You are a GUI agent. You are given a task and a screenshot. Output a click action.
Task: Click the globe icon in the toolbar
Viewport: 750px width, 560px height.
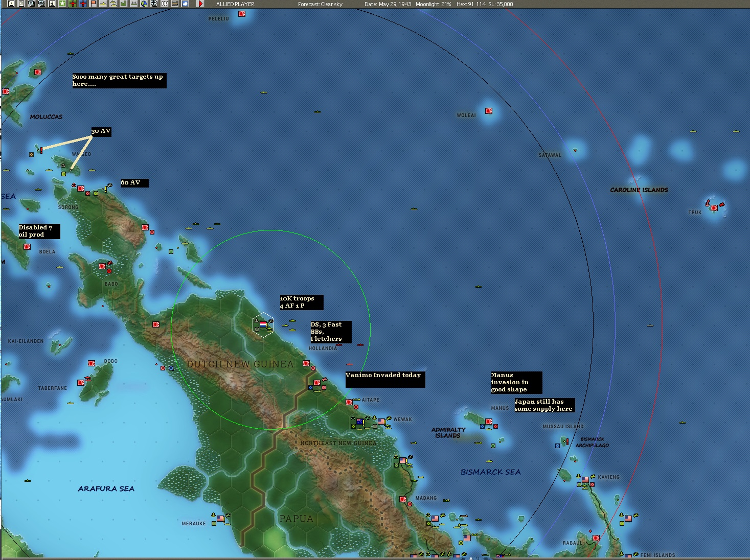coord(144,4)
